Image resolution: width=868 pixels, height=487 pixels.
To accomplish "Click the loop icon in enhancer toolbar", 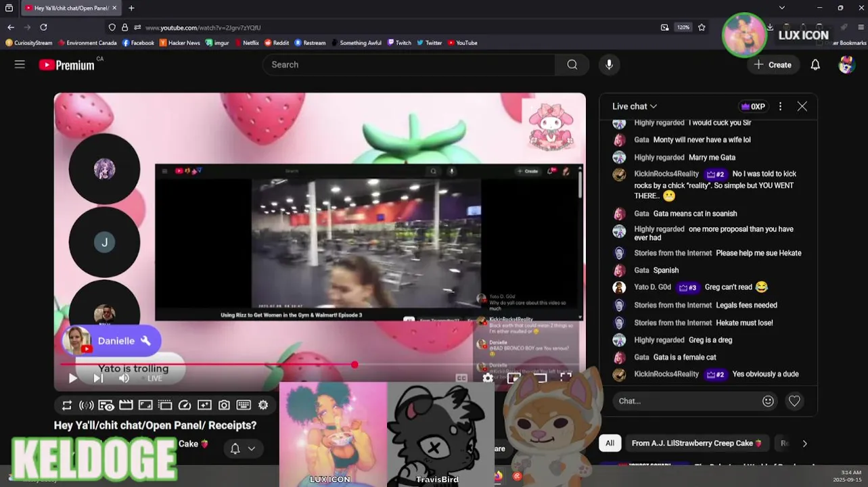I will [66, 405].
